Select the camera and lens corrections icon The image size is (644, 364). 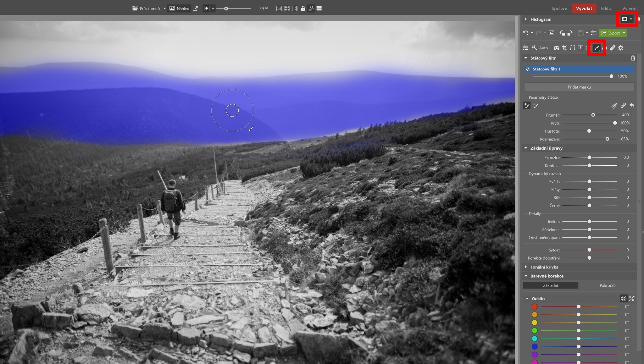(x=557, y=48)
